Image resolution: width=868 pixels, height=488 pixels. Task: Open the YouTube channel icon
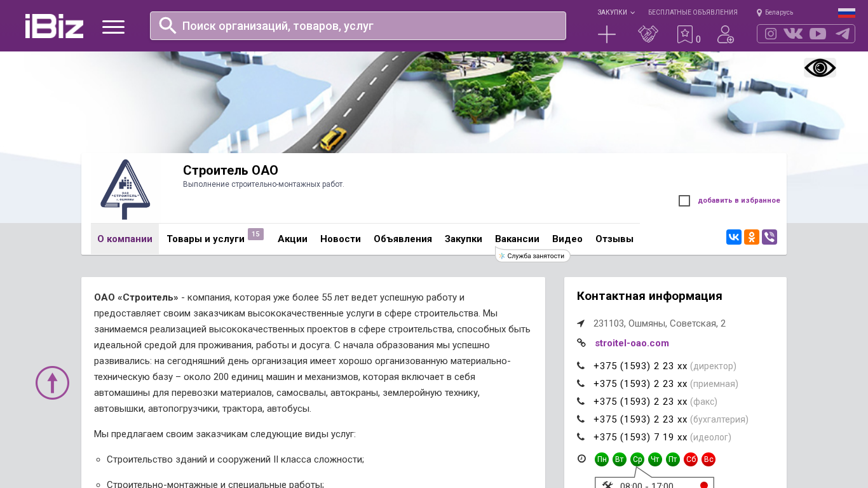pos(818,34)
